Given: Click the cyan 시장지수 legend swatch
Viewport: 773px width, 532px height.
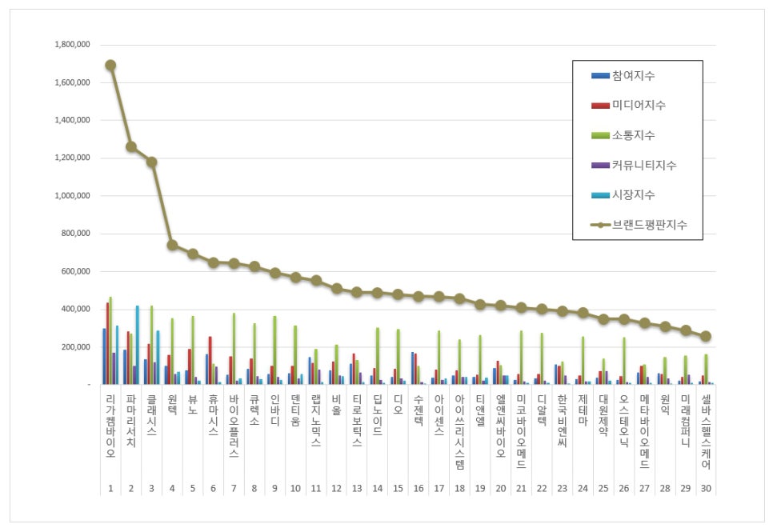Looking at the screenshot, I should [600, 195].
